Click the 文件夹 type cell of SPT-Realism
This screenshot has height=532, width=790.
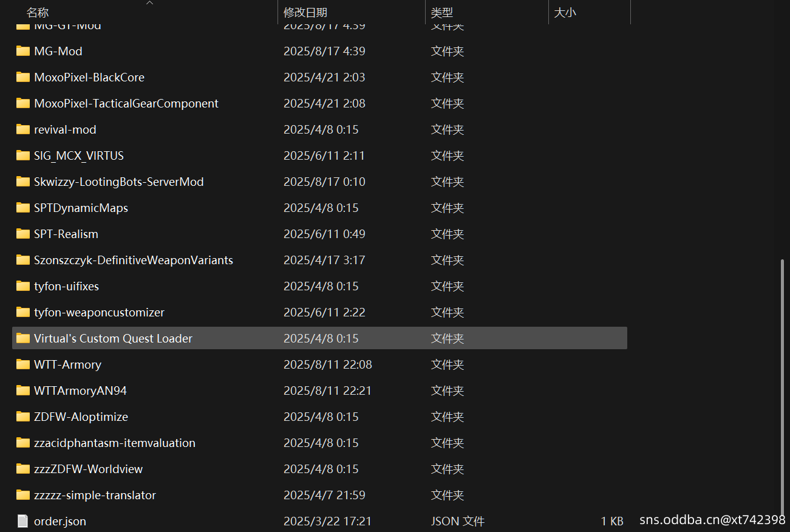point(448,234)
